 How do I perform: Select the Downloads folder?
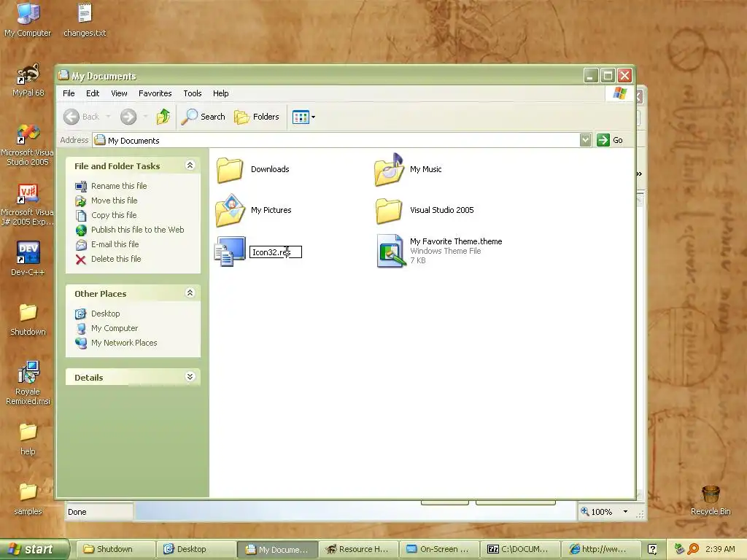coord(252,170)
